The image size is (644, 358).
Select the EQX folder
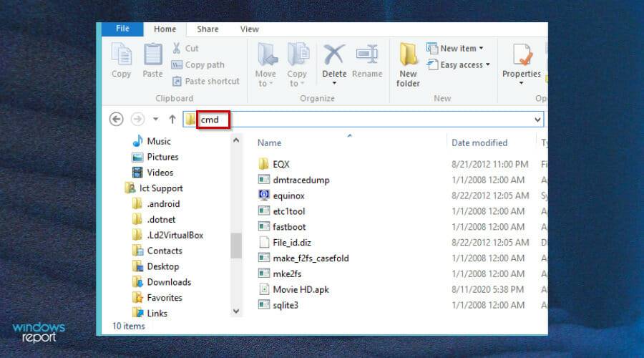[x=274, y=165]
